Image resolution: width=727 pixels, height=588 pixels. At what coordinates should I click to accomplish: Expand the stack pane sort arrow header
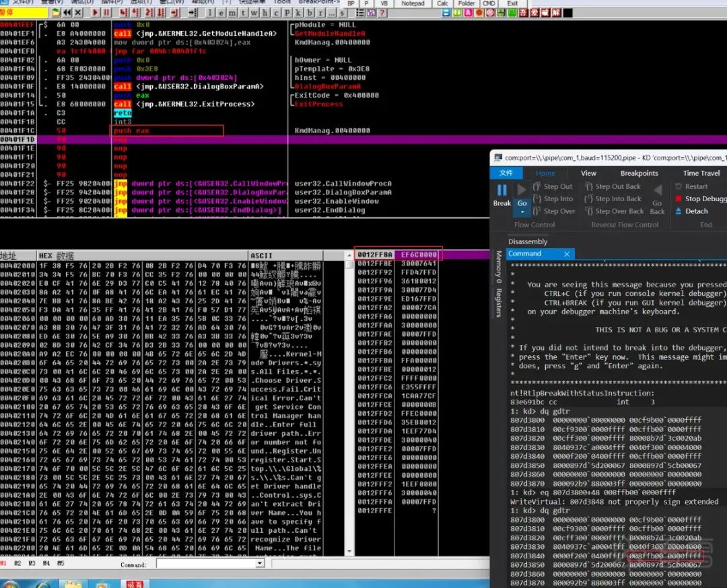coord(349,255)
